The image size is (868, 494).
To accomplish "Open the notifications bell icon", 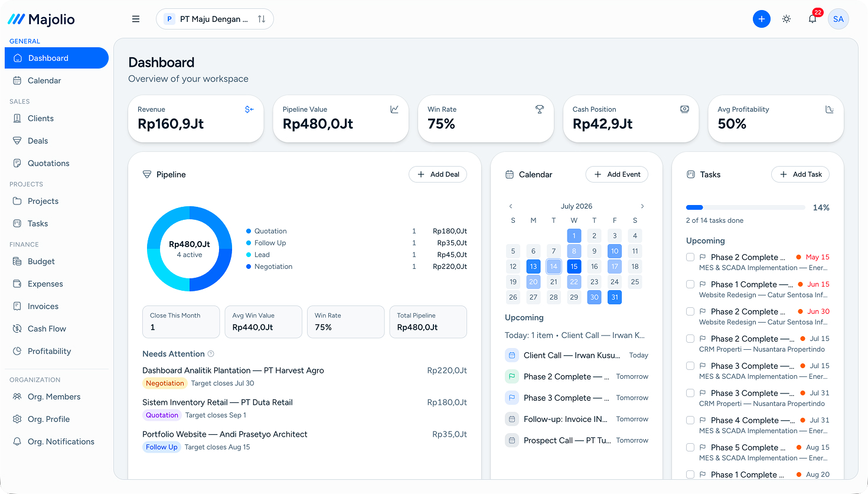I will 812,19.
